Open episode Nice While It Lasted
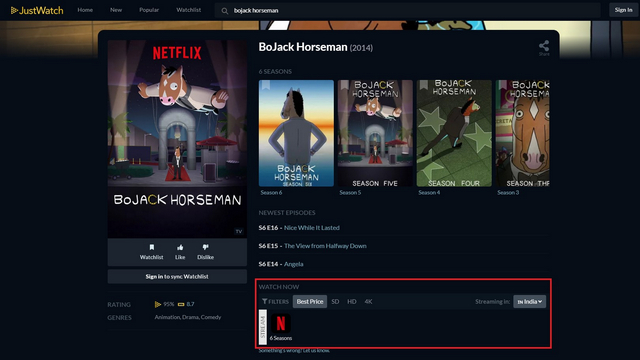 coord(312,228)
